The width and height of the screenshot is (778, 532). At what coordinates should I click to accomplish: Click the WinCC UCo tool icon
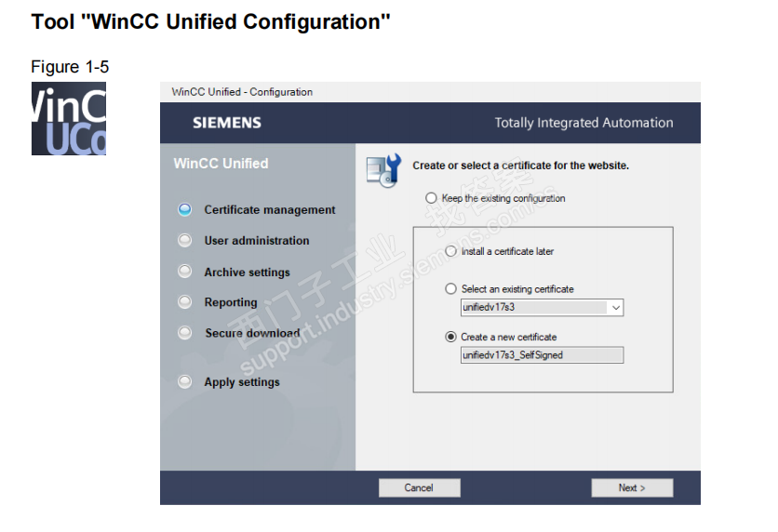click(68, 118)
